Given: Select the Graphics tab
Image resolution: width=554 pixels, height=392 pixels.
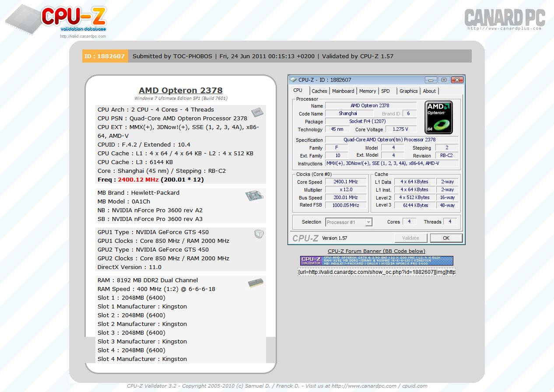Looking at the screenshot, I should coord(408,91).
